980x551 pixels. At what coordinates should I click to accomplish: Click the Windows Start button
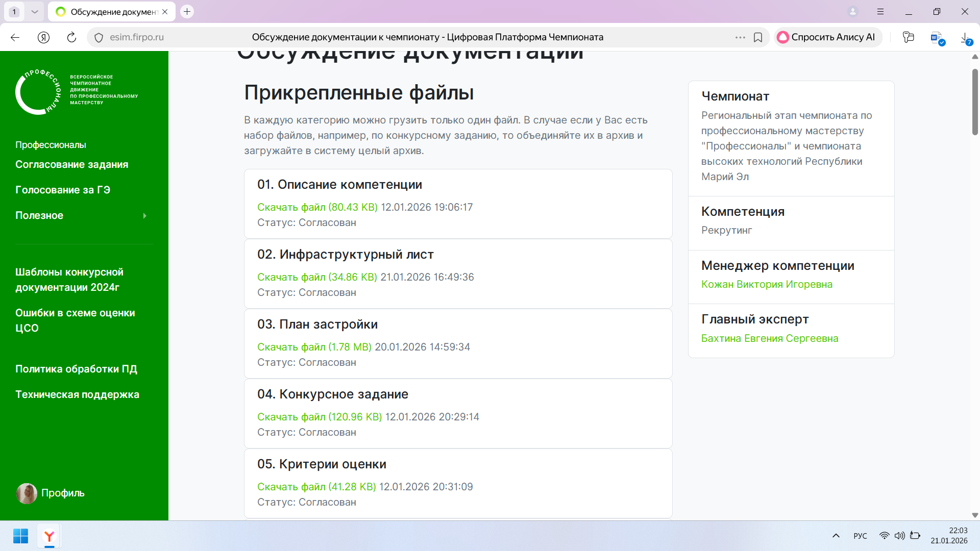(20, 536)
